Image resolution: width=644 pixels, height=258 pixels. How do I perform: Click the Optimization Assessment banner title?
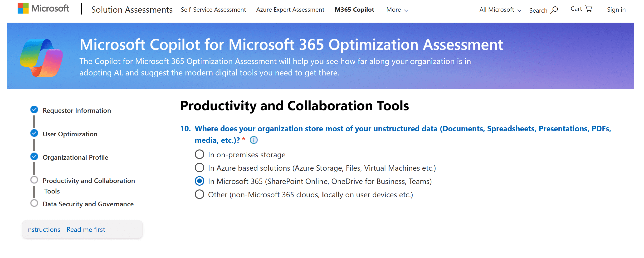coord(291,45)
